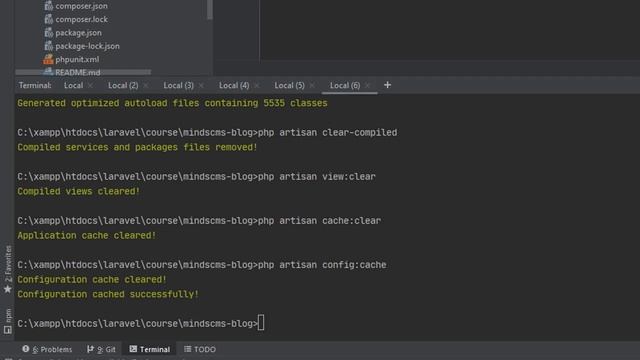This screenshot has height=360, width=640.
Task: Click the composer.lock file icon
Action: (x=49, y=19)
